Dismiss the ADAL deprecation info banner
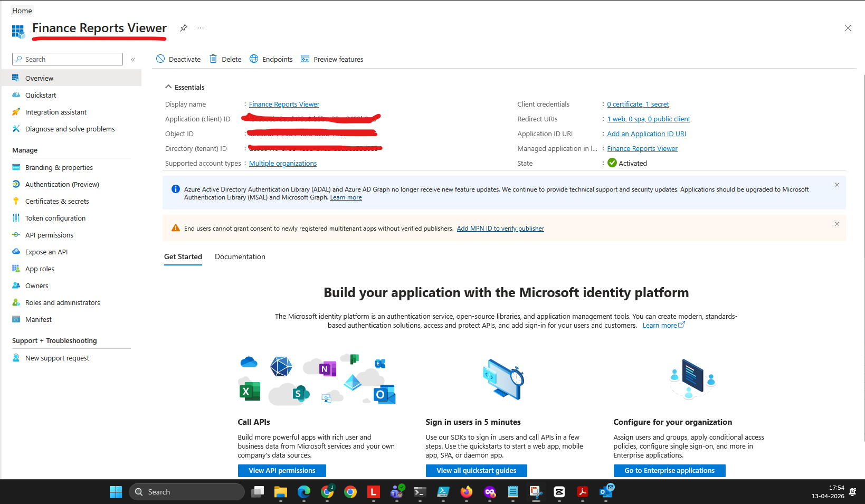The width and height of the screenshot is (865, 504). coord(837,185)
